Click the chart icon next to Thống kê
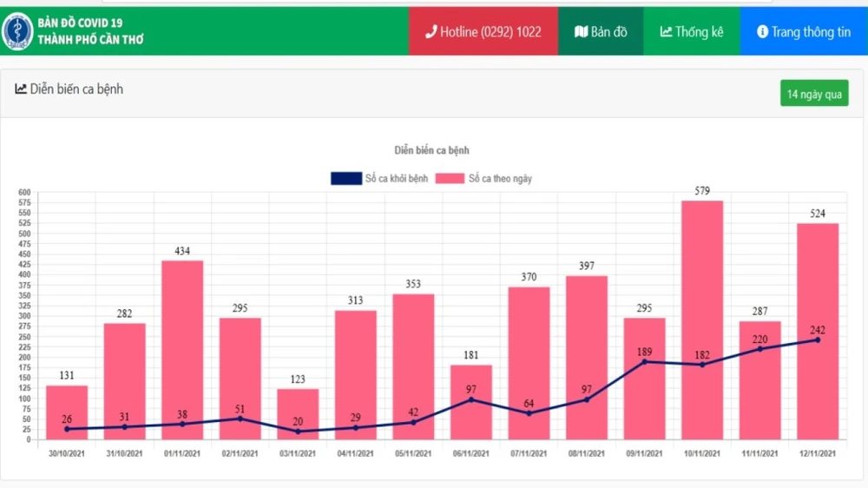The width and height of the screenshot is (868, 488). pos(666,32)
